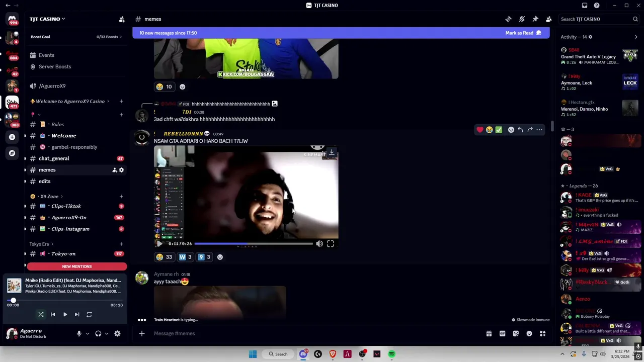Toggle the 9 reaction with 3
The width and height of the screenshot is (644, 362).
[x=204, y=257]
